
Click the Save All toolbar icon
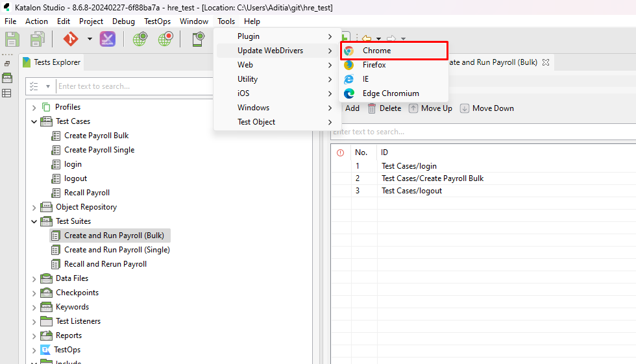37,40
